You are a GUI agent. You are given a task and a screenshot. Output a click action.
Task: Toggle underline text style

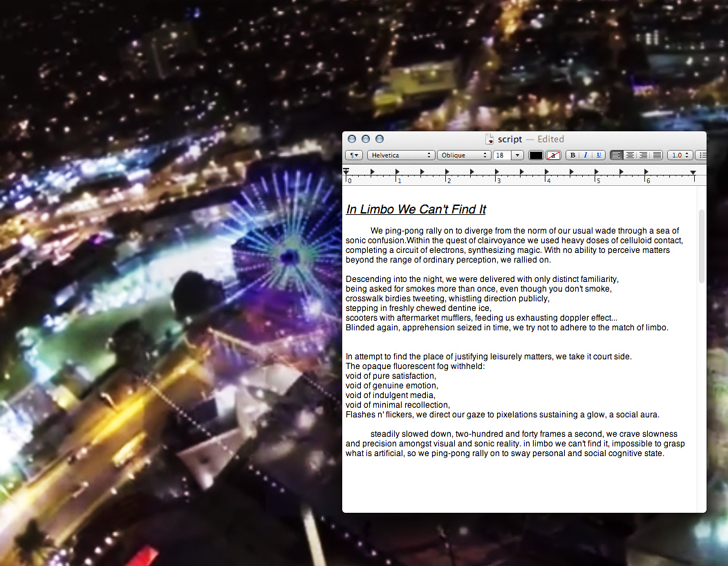tap(598, 155)
